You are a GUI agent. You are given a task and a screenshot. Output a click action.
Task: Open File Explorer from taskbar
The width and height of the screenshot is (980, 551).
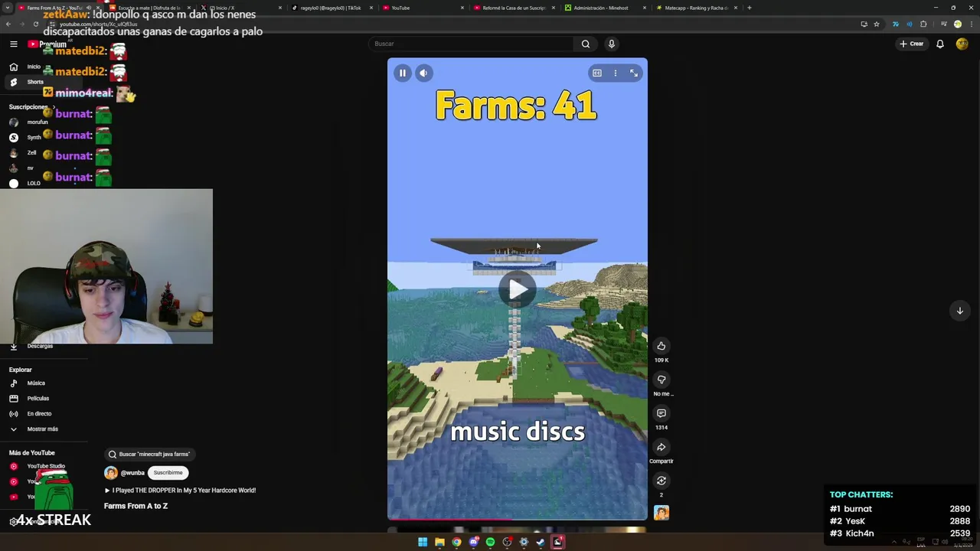tap(439, 542)
